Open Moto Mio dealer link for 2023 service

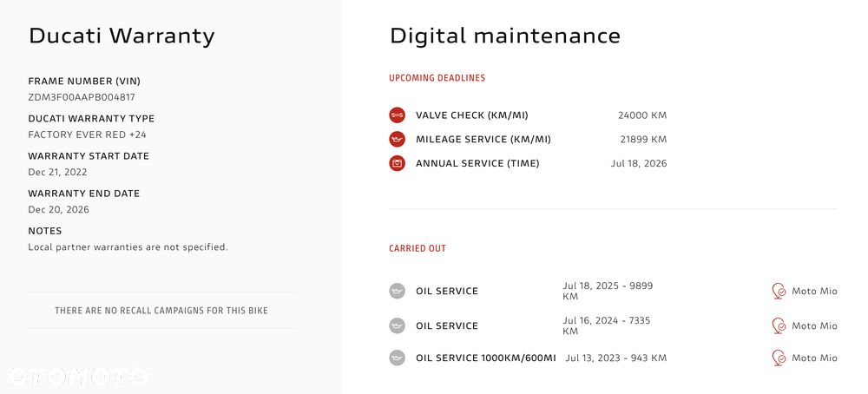tap(814, 358)
